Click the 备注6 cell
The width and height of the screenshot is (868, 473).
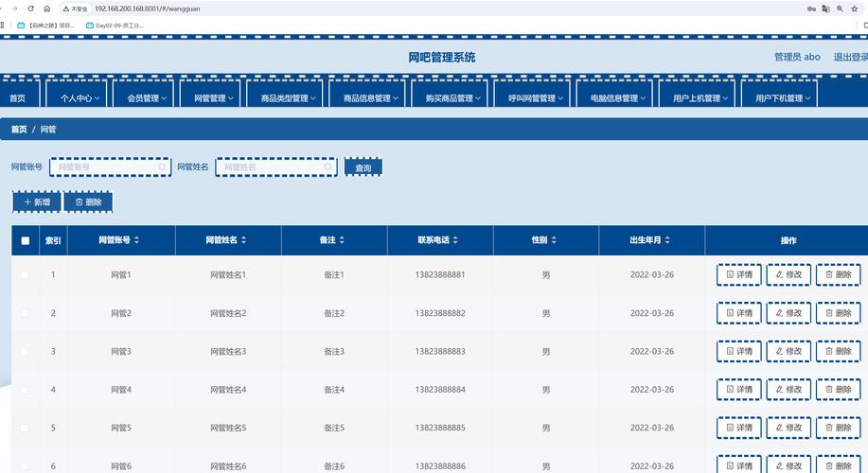[334, 465]
